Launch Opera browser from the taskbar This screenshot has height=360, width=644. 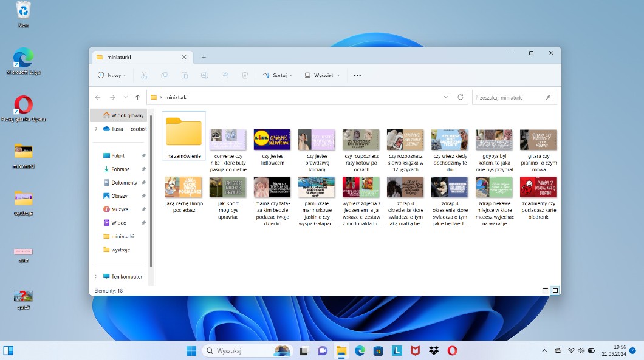pos(452,350)
